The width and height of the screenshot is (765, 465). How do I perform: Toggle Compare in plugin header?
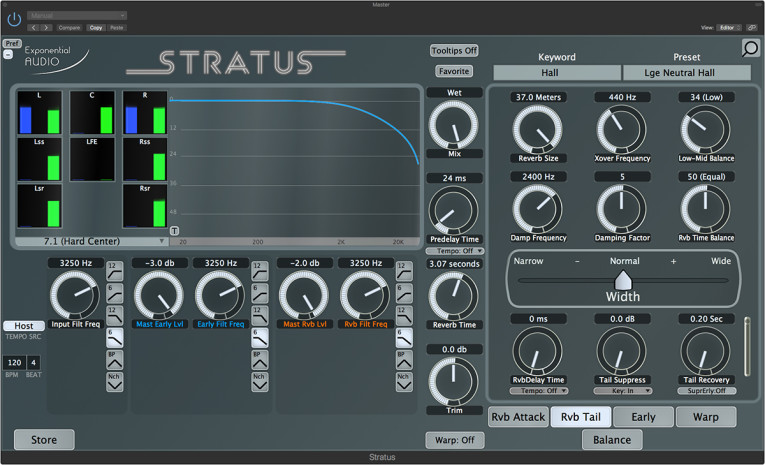(x=69, y=28)
